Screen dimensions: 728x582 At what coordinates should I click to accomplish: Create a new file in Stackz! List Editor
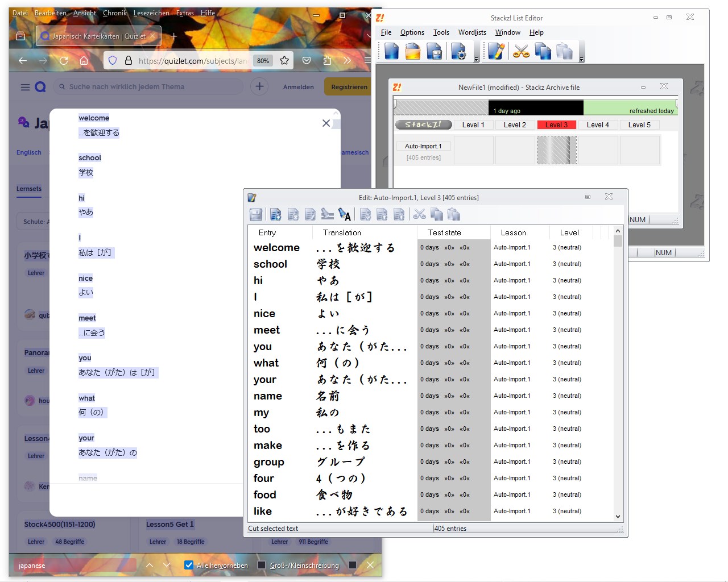392,52
